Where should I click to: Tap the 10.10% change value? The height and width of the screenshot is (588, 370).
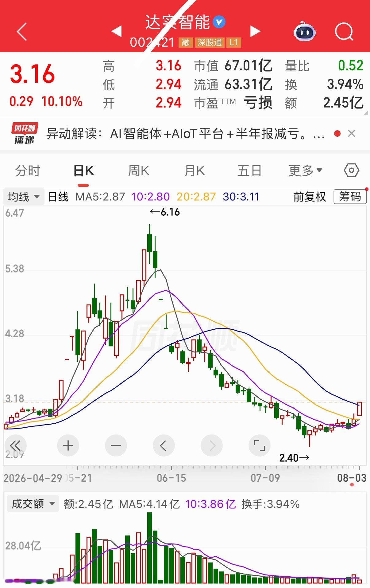point(62,101)
